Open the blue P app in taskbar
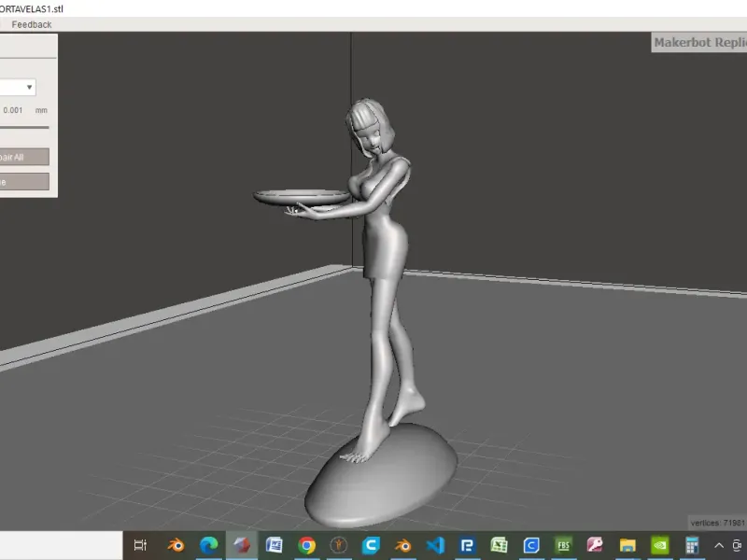Image resolution: width=747 pixels, height=560 pixels. (x=468, y=545)
